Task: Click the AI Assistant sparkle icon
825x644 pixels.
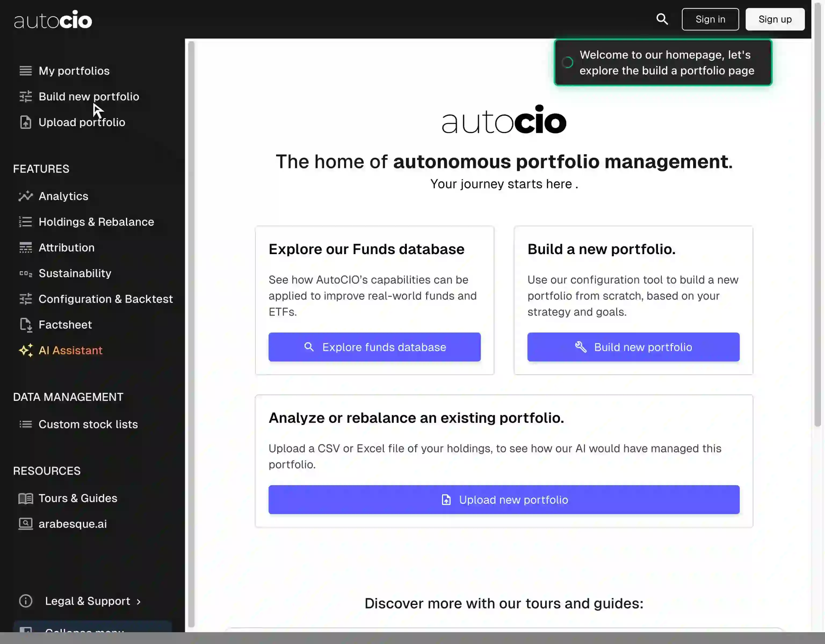Action: pyautogui.click(x=25, y=350)
